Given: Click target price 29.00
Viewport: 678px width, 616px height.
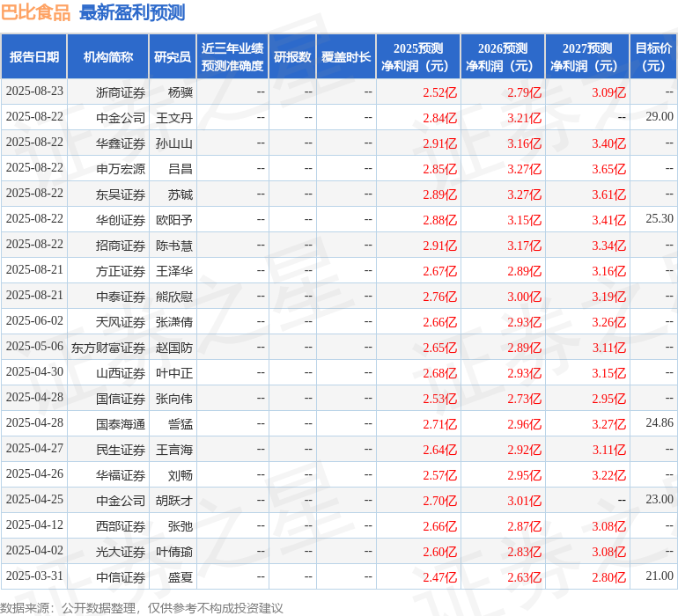Looking at the screenshot, I should [660, 117].
